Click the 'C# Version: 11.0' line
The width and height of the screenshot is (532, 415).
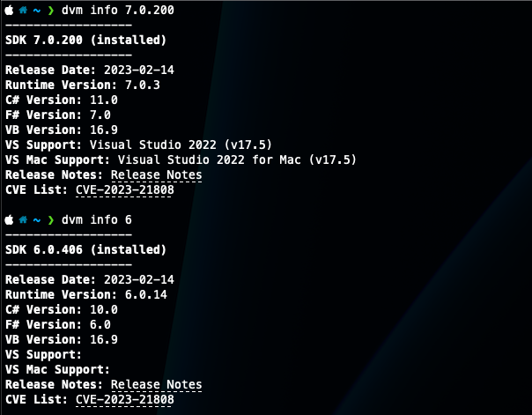(x=62, y=100)
